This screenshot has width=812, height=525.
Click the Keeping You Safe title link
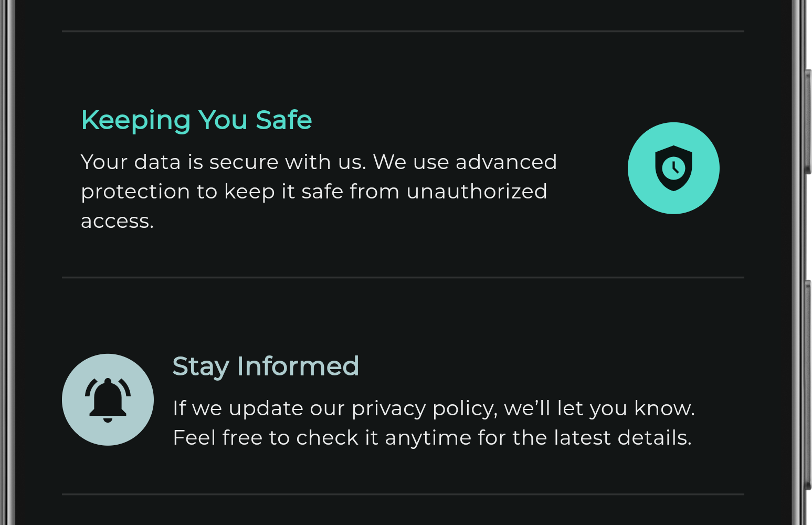196,120
